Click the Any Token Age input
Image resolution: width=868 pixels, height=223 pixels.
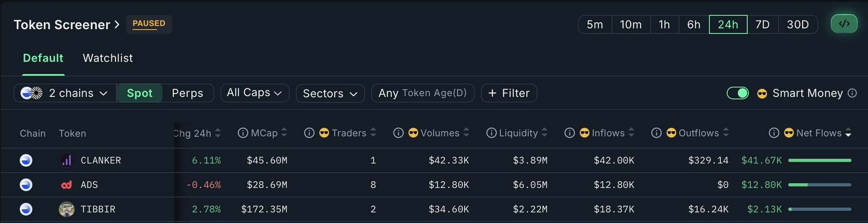[422, 93]
